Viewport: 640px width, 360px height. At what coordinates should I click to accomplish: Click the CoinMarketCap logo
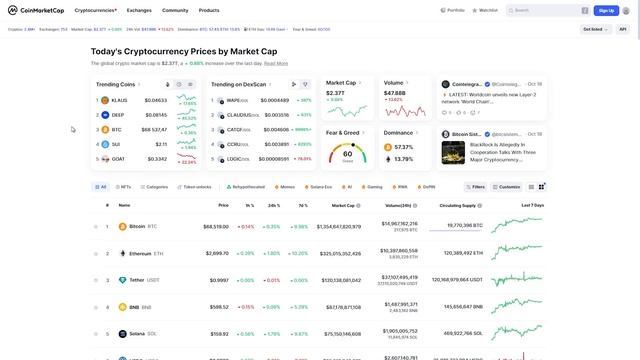coord(36,10)
